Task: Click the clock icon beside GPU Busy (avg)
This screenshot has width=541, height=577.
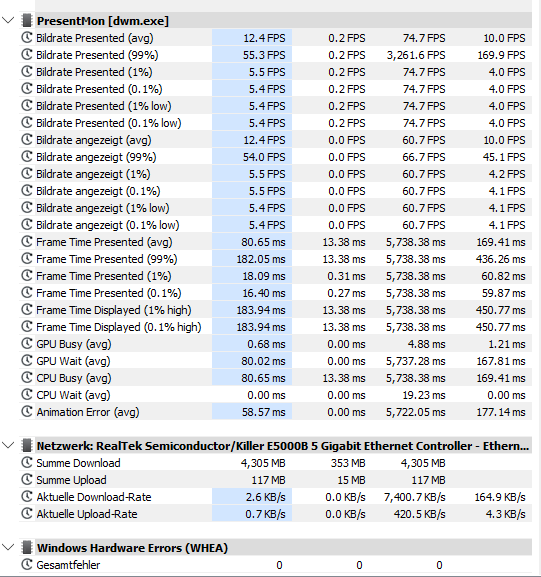Action: [27, 344]
